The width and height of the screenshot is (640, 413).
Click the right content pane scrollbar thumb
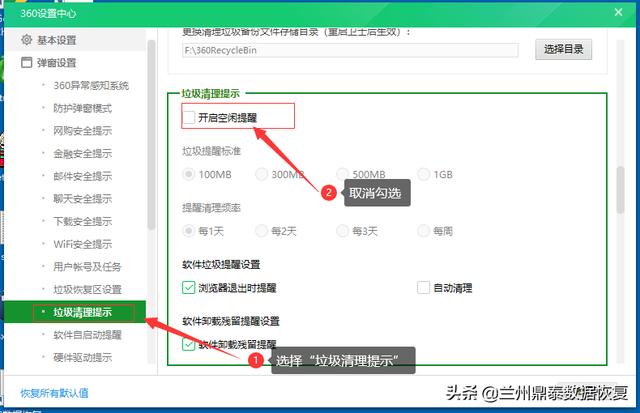[x=620, y=190]
